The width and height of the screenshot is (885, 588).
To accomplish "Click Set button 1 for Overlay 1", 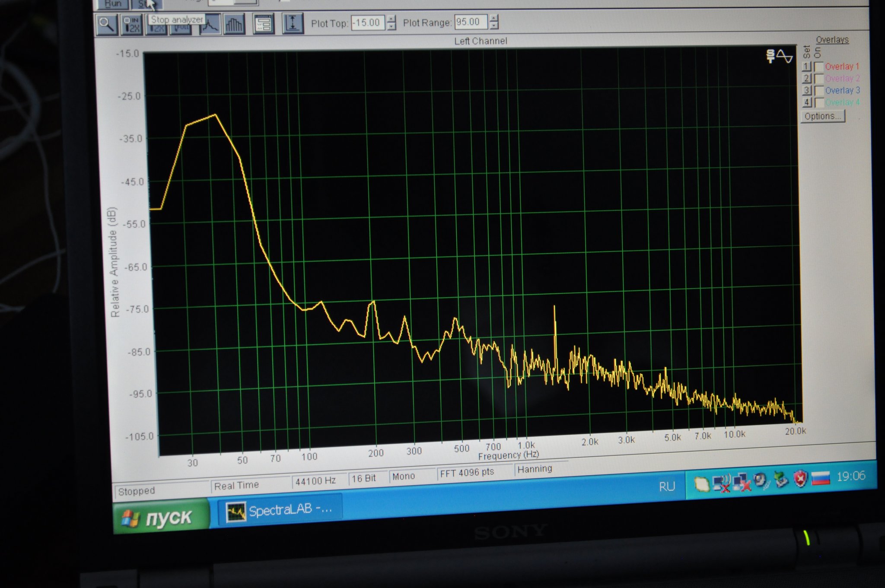I will coord(807,67).
